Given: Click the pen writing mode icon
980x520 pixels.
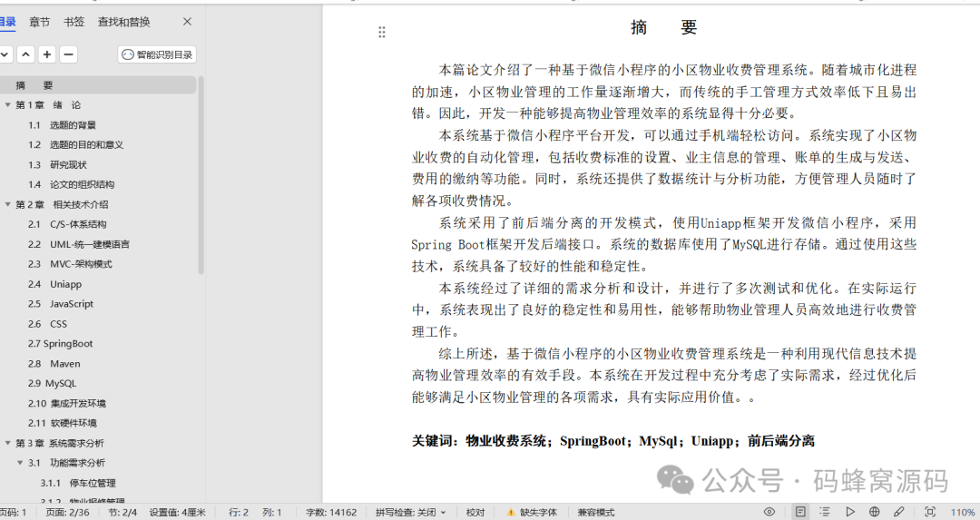Looking at the screenshot, I should click(x=898, y=512).
